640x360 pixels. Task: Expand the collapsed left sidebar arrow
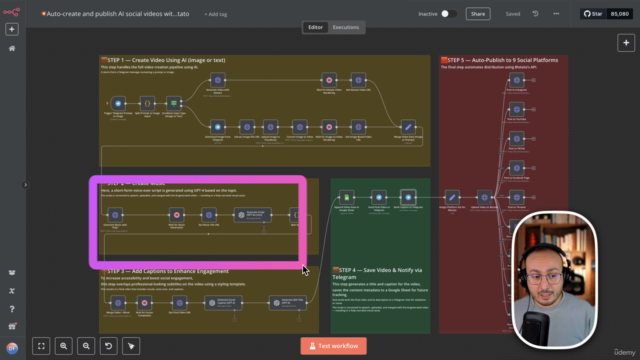(25, 185)
